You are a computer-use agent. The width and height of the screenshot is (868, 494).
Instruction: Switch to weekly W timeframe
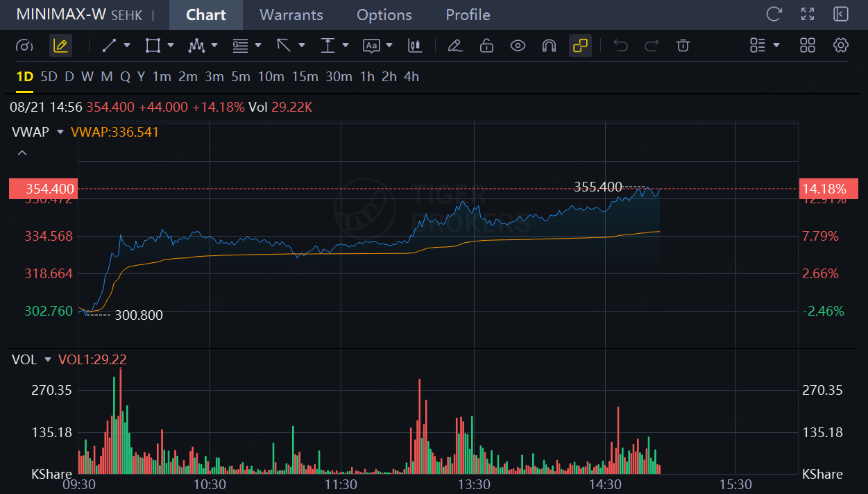(x=87, y=77)
